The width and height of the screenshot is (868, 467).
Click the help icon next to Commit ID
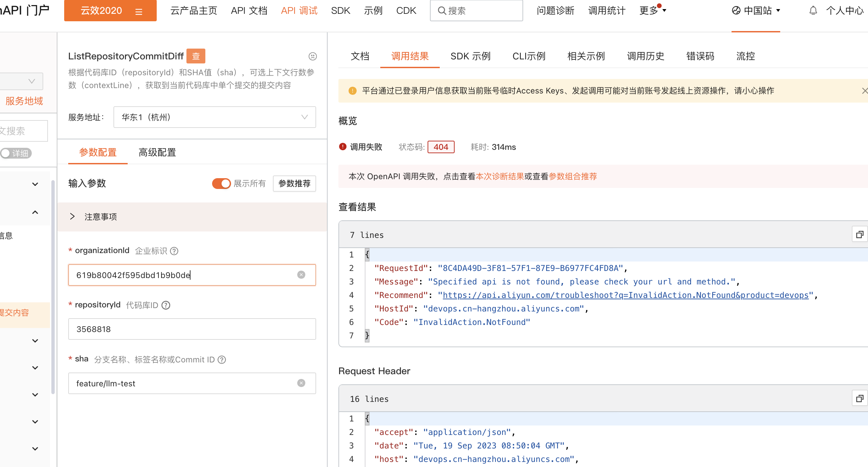222,360
